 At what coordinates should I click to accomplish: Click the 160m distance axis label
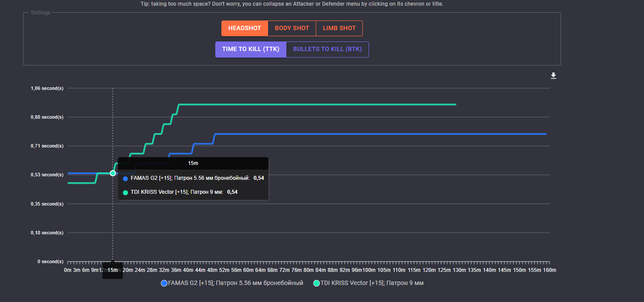pos(549,270)
